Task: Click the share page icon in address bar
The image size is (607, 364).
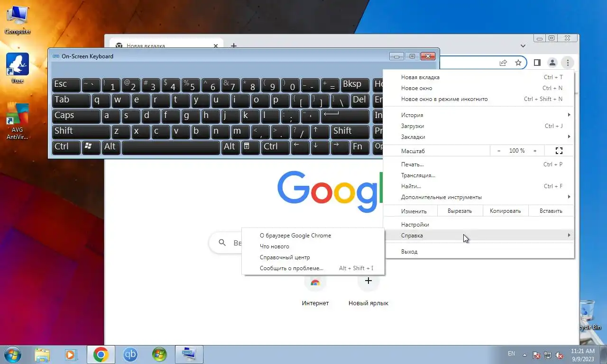Action: click(x=503, y=63)
